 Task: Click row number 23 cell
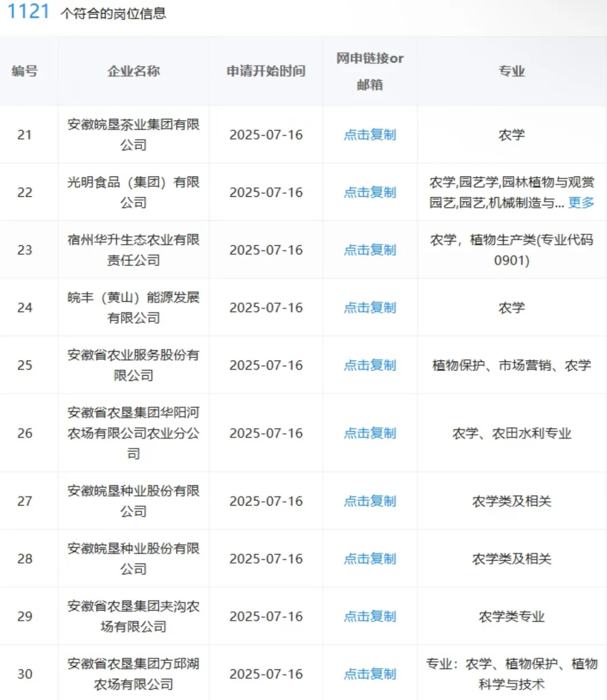click(x=25, y=250)
